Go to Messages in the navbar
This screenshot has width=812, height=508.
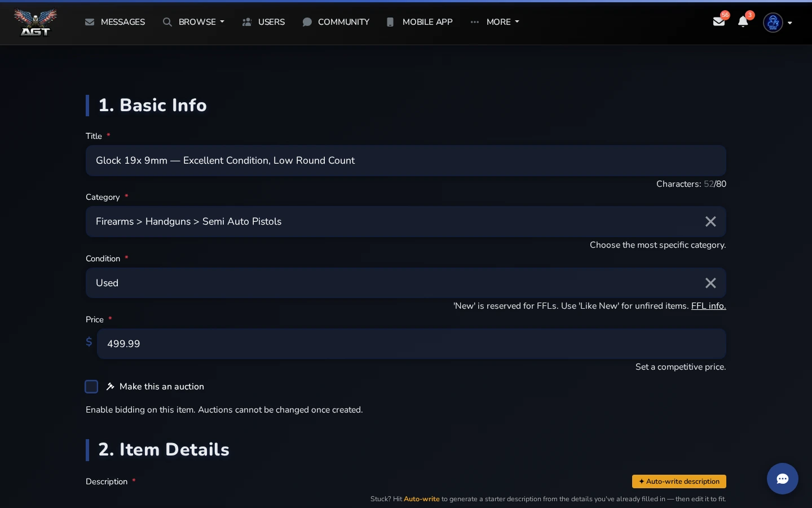[x=115, y=22]
